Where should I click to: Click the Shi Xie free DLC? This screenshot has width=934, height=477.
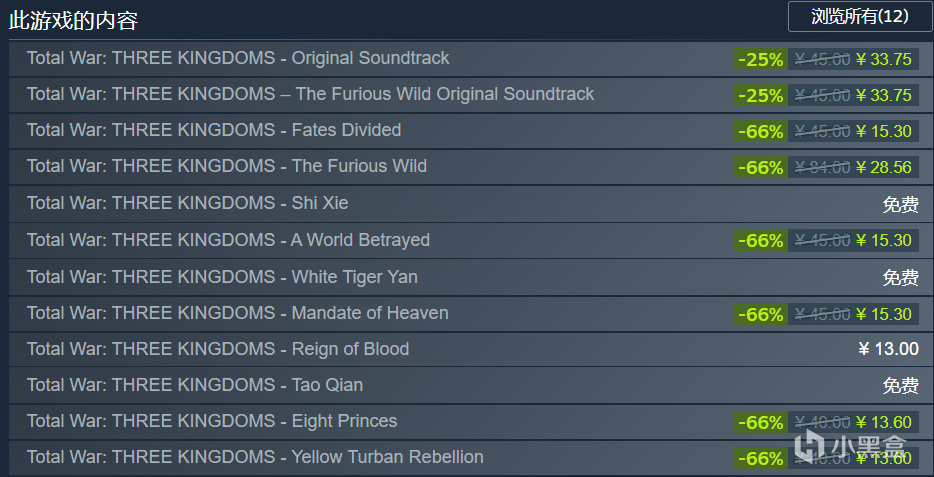click(x=187, y=203)
